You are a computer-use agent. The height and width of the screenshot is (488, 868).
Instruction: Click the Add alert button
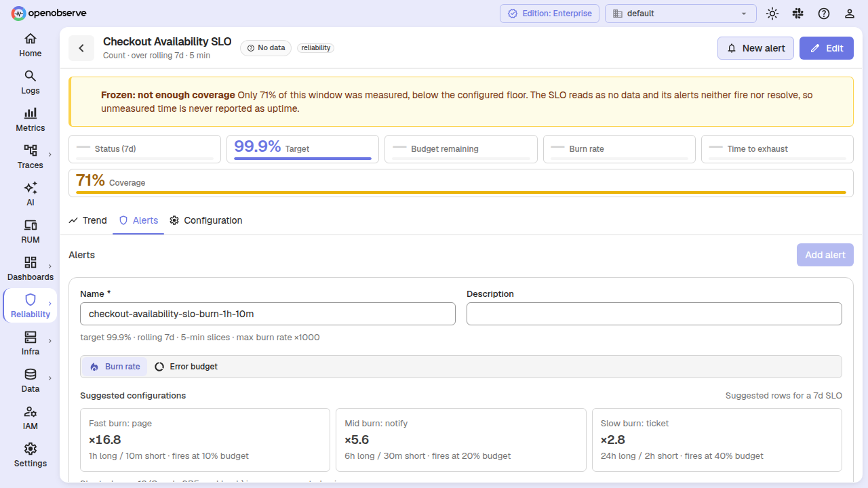(825, 255)
